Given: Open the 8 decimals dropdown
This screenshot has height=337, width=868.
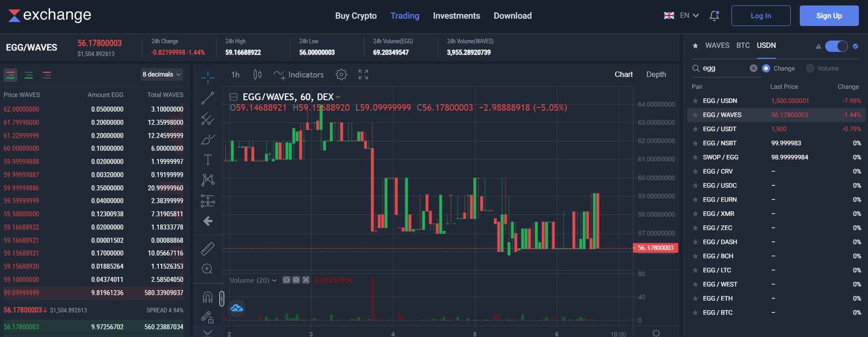Looking at the screenshot, I should point(161,74).
